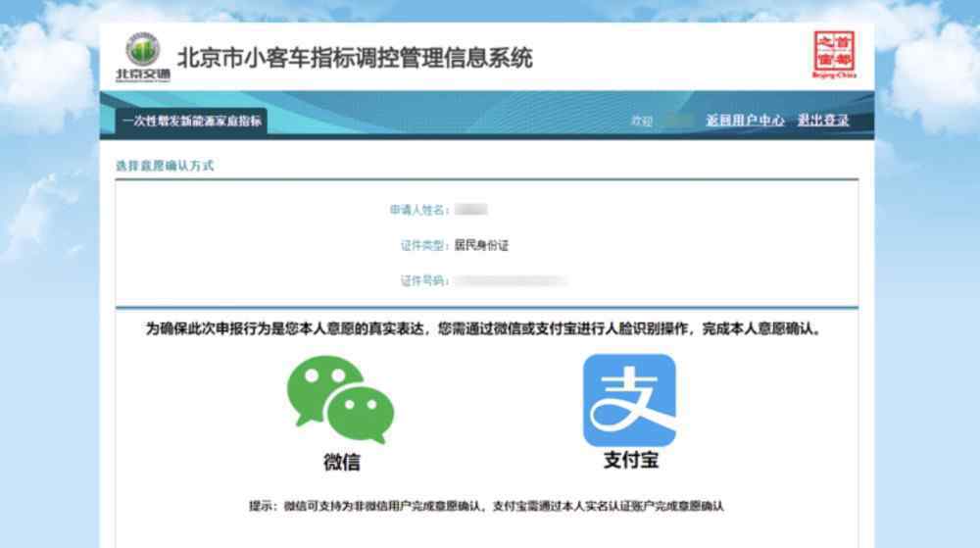The height and width of the screenshot is (548, 980).
Task: Click the blurred username beside 欢迎
Action: tap(677, 121)
